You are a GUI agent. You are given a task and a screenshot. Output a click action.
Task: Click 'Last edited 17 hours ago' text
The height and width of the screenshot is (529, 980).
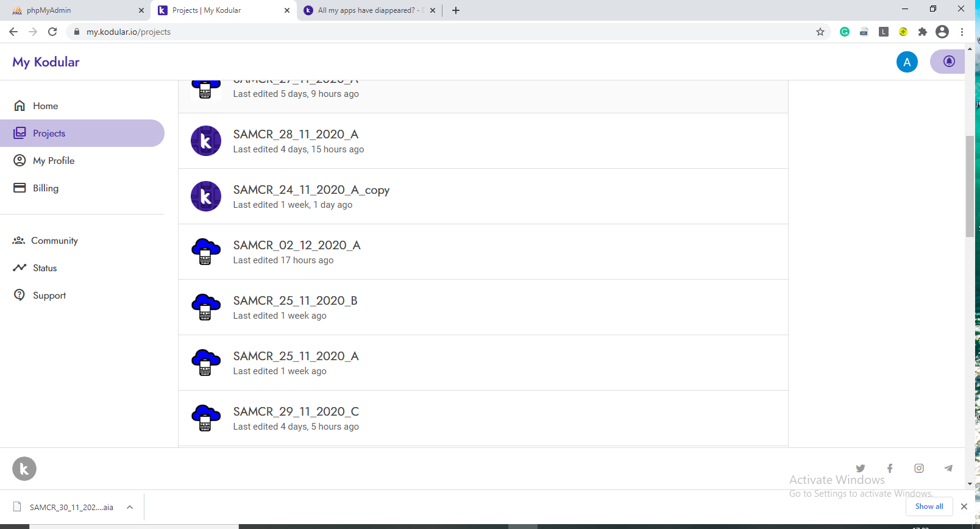click(283, 260)
